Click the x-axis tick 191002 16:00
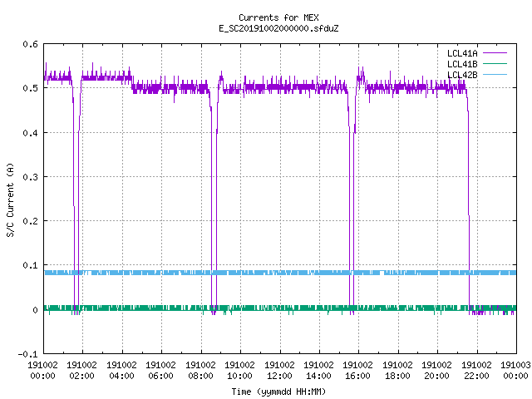The image size is (532, 399). pos(358,370)
